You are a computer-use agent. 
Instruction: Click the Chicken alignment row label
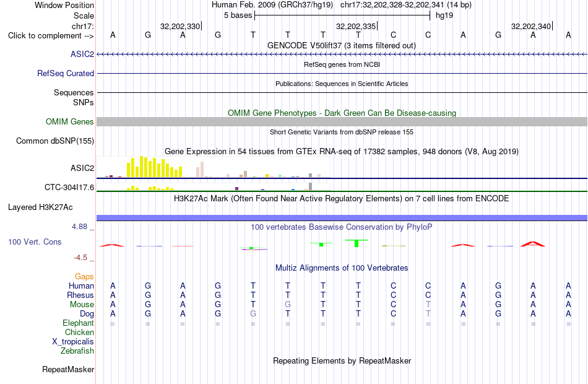tap(79, 332)
